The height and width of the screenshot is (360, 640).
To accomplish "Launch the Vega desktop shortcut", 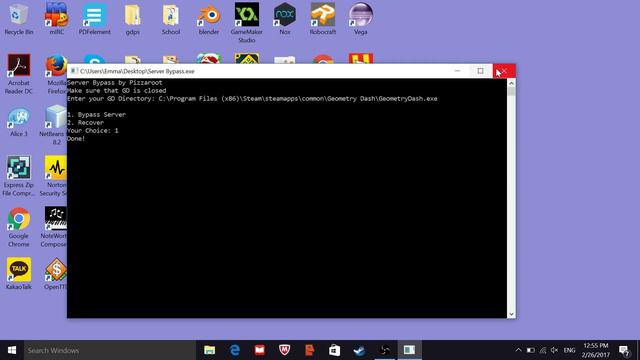I will [x=360, y=19].
